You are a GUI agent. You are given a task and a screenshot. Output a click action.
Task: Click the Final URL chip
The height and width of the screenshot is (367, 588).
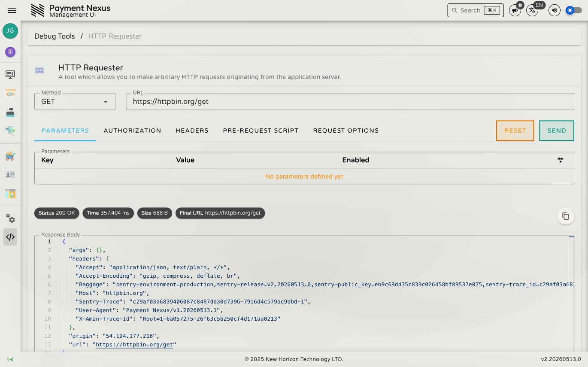pyautogui.click(x=220, y=213)
